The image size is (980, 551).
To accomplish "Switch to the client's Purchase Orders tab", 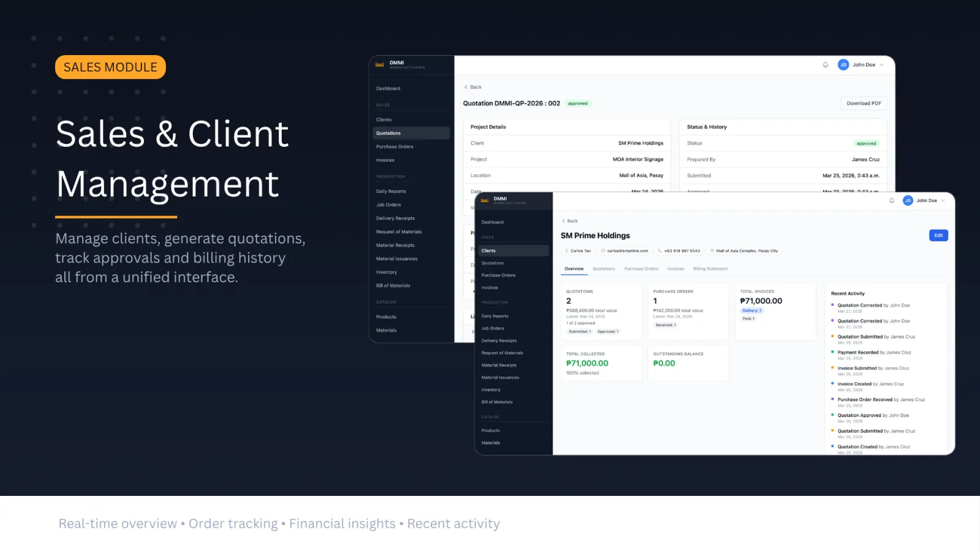I will pyautogui.click(x=641, y=269).
